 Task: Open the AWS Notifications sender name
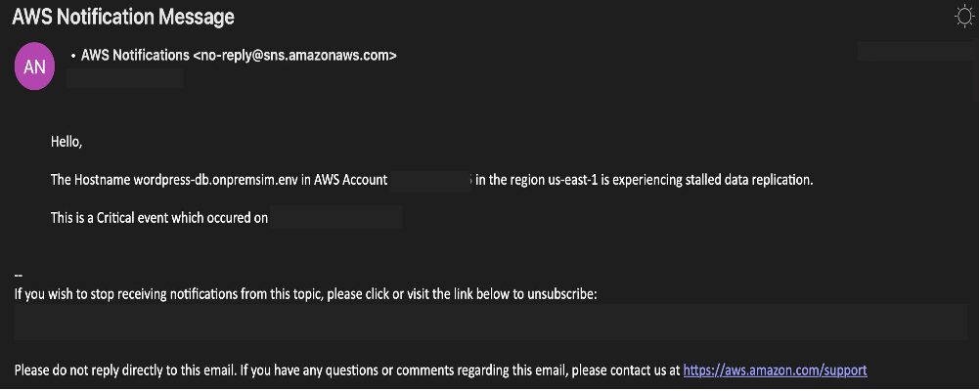click(135, 55)
